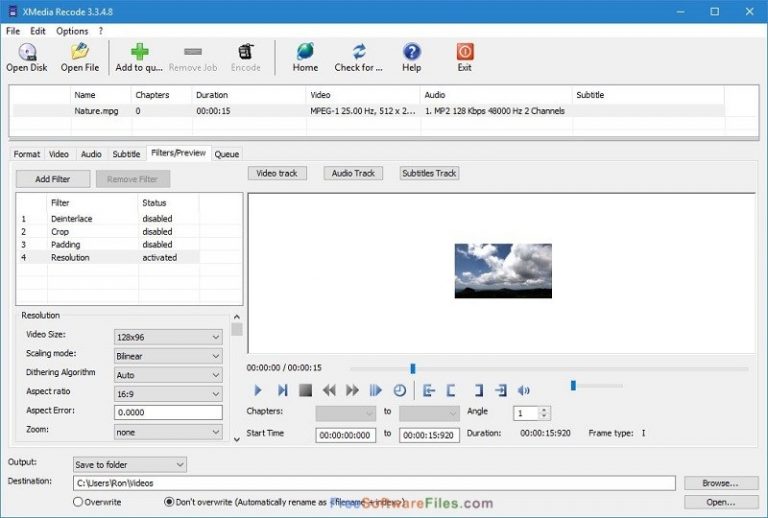This screenshot has height=518, width=768.
Task: Click the volume slider handle
Action: [573, 386]
